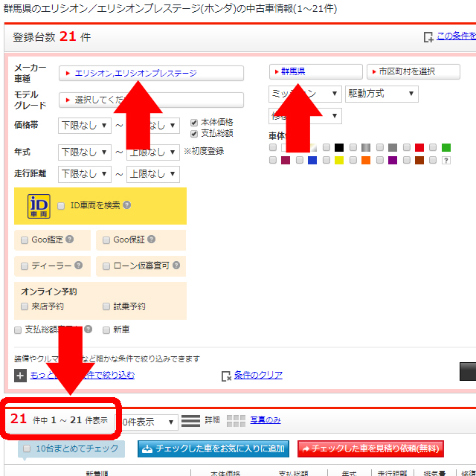
Task: Open help icon beside ローン仮審査可
Action: (x=176, y=266)
